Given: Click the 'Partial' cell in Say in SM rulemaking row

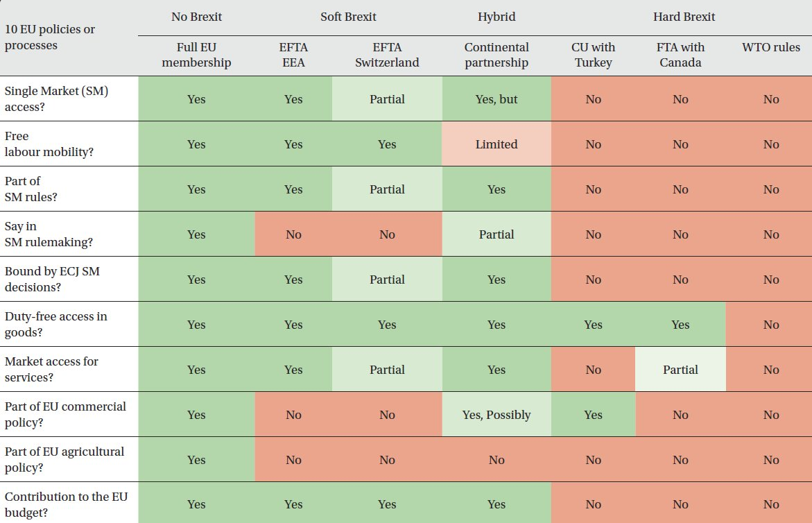Looking at the screenshot, I should coord(496,234).
